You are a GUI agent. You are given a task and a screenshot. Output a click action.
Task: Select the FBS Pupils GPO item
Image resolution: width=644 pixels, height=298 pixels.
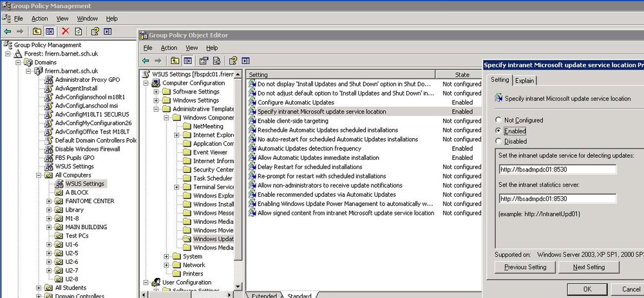[75, 157]
